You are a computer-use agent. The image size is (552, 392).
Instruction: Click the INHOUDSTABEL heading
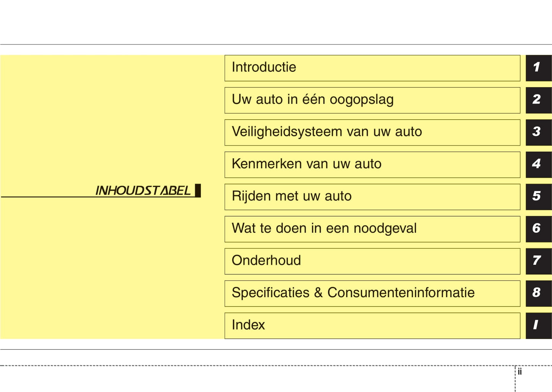click(x=143, y=190)
